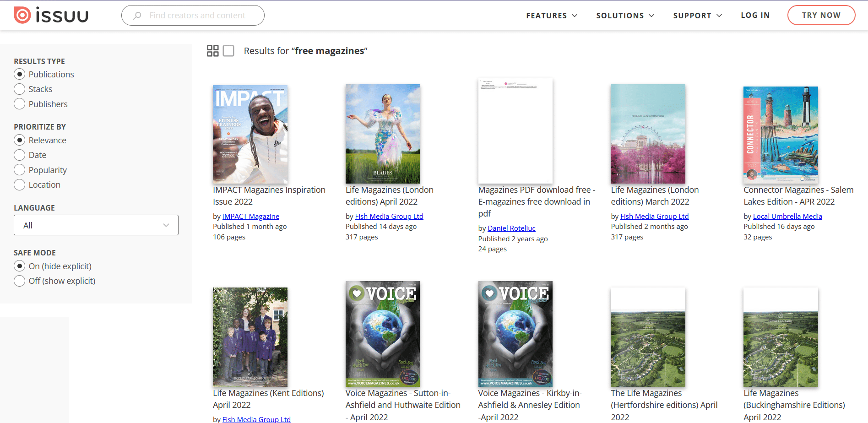Click title The Life Magazines (Hertfordshire editions)

click(x=664, y=405)
